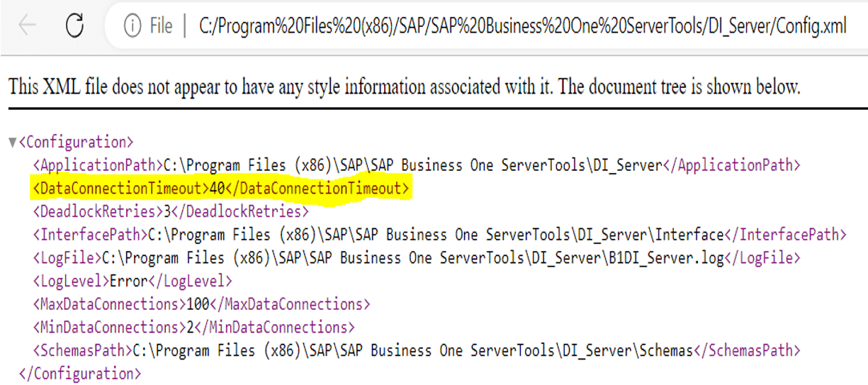Reload the Config.xml page
Viewport: 868px width, 385px height.
(74, 26)
